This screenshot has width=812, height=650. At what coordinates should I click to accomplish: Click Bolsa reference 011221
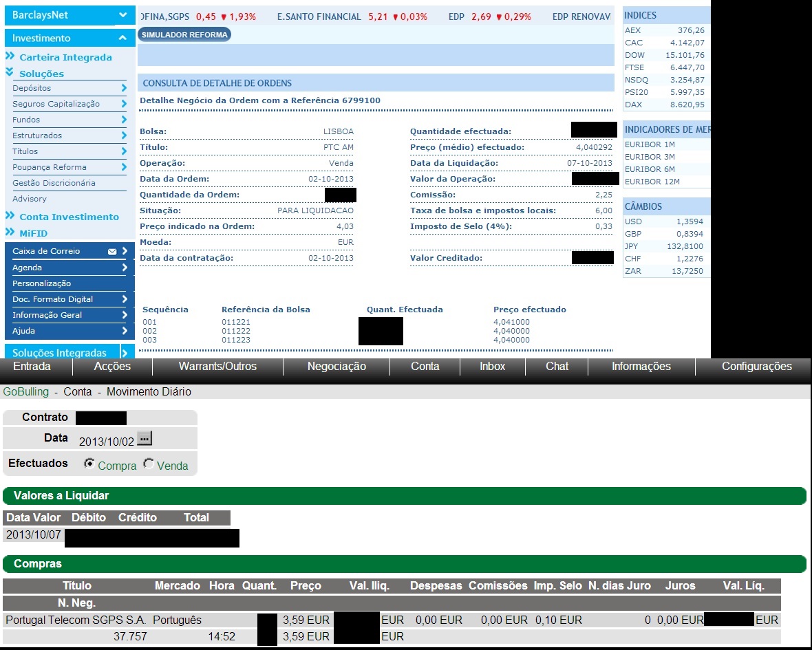pyautogui.click(x=235, y=322)
